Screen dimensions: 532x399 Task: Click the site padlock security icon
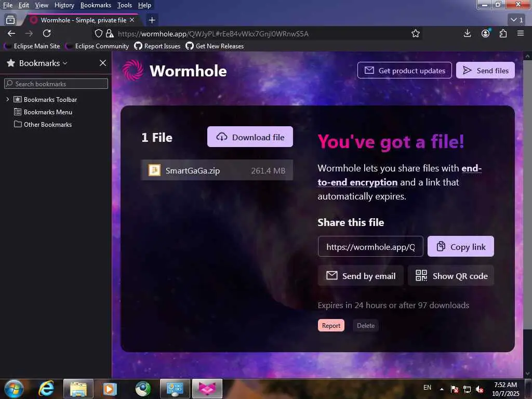[109, 33]
